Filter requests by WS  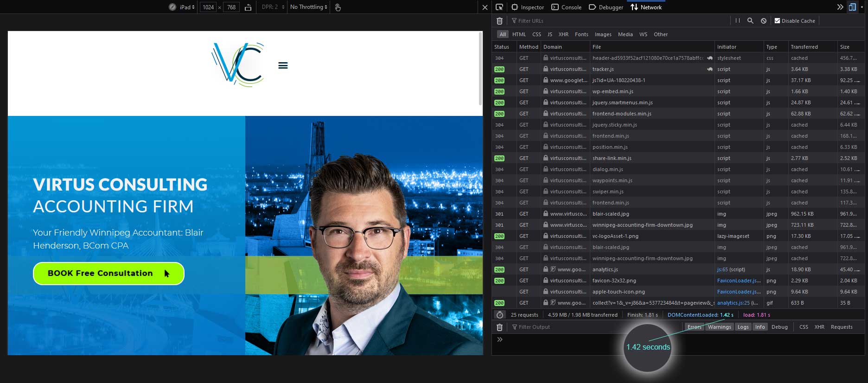click(643, 34)
